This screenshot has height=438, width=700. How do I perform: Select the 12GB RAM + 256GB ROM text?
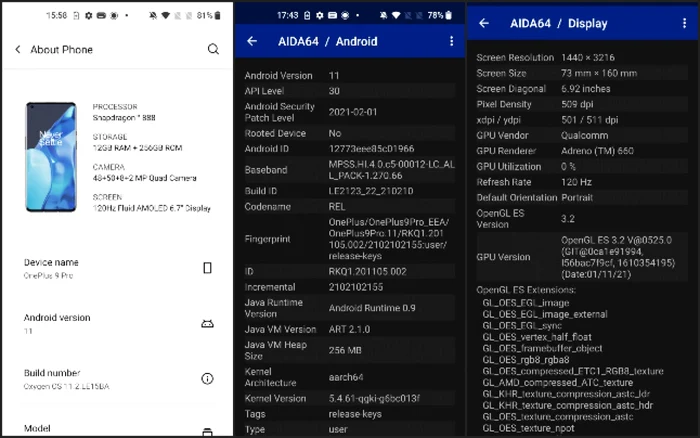[x=138, y=148]
